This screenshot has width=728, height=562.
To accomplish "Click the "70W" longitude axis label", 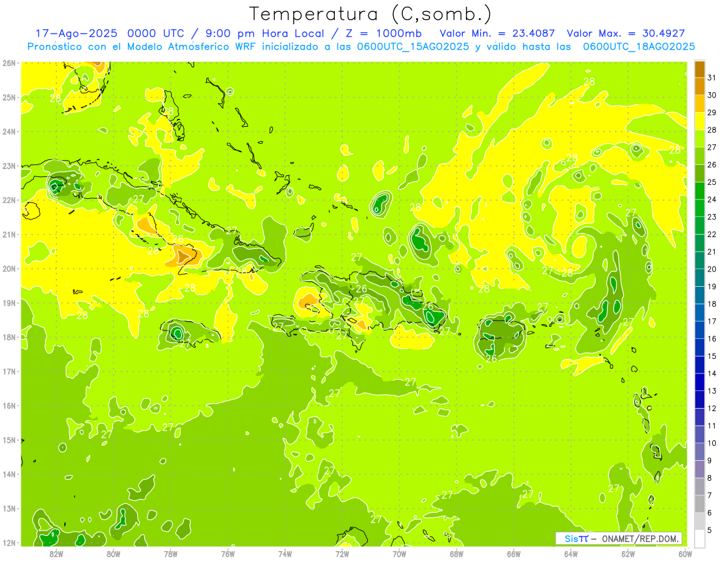I will click(x=399, y=554).
